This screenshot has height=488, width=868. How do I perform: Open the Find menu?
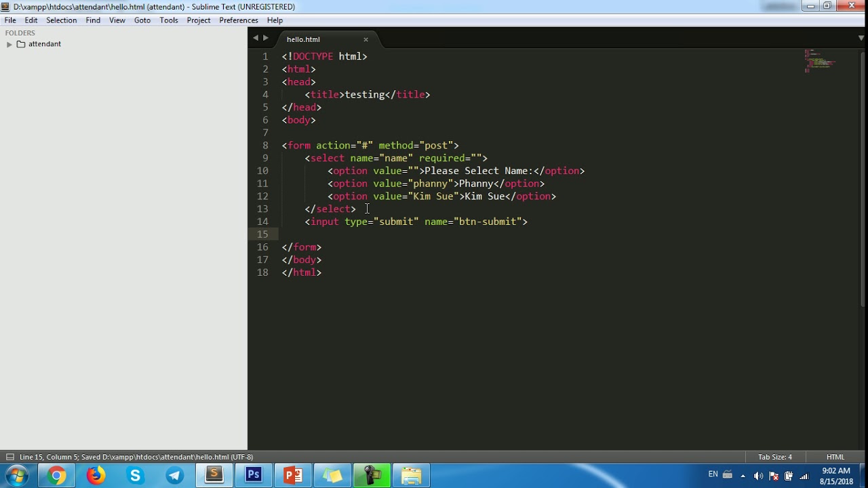coord(93,20)
